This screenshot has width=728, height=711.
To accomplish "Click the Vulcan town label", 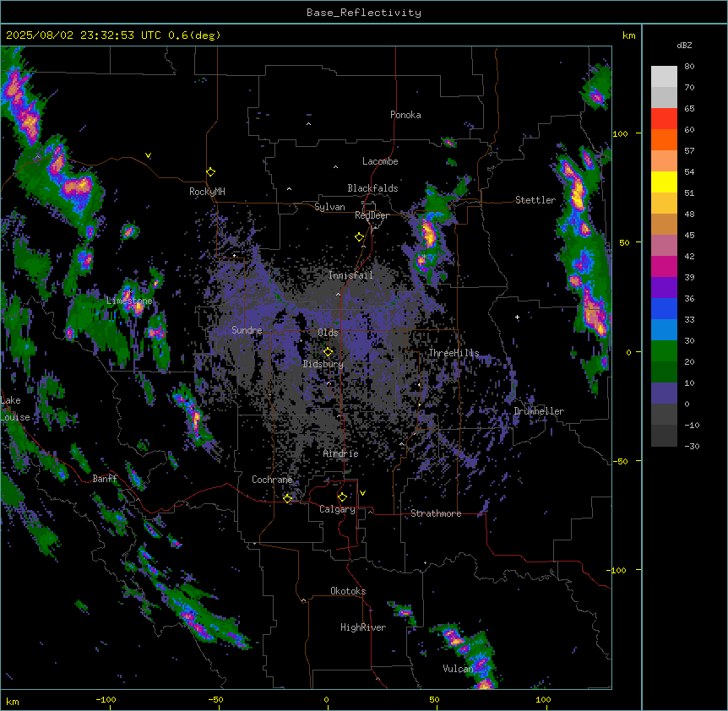I will [x=458, y=668].
